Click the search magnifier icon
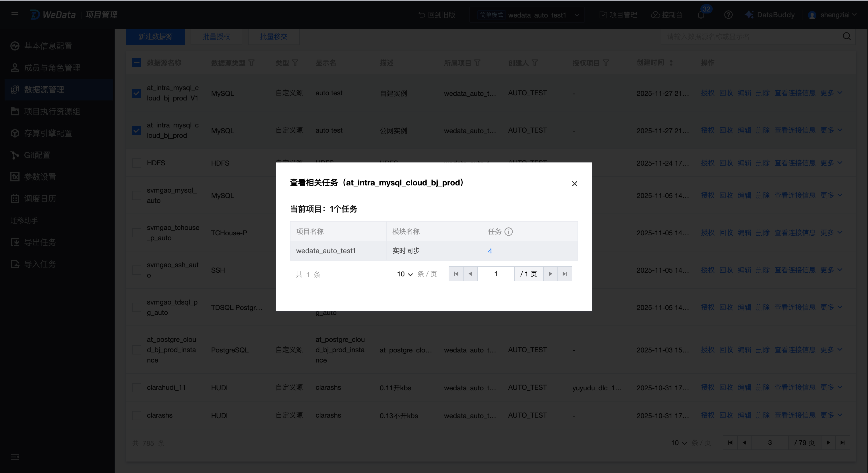 (x=846, y=36)
